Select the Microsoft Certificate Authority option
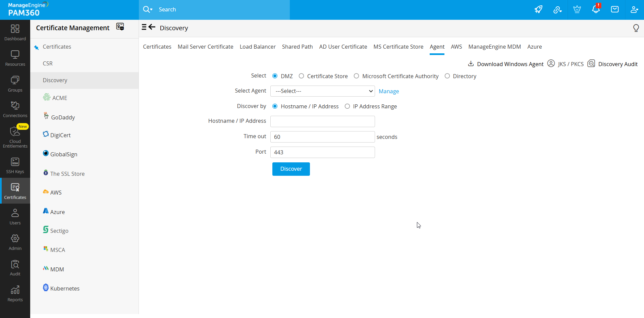This screenshot has height=318, width=644. pos(357,76)
